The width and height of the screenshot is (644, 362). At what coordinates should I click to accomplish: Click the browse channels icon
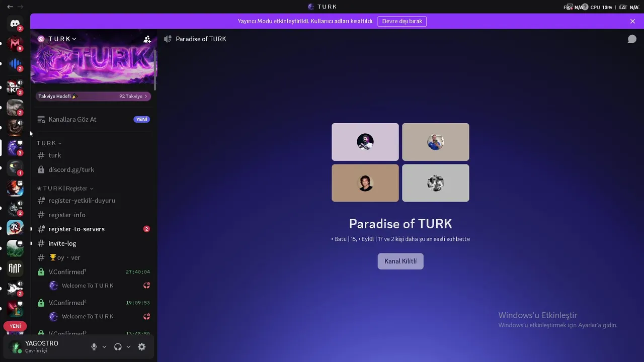click(41, 120)
